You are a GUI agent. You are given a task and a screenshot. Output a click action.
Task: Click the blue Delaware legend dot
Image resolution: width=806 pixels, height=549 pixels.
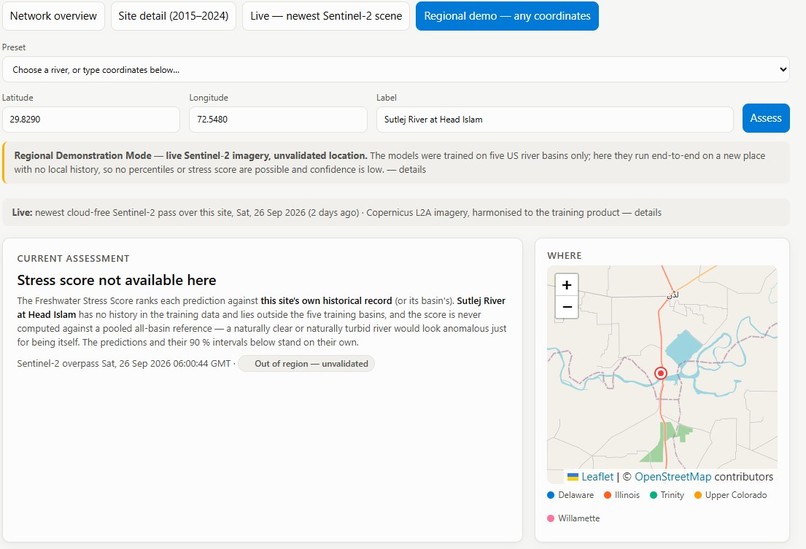point(551,495)
